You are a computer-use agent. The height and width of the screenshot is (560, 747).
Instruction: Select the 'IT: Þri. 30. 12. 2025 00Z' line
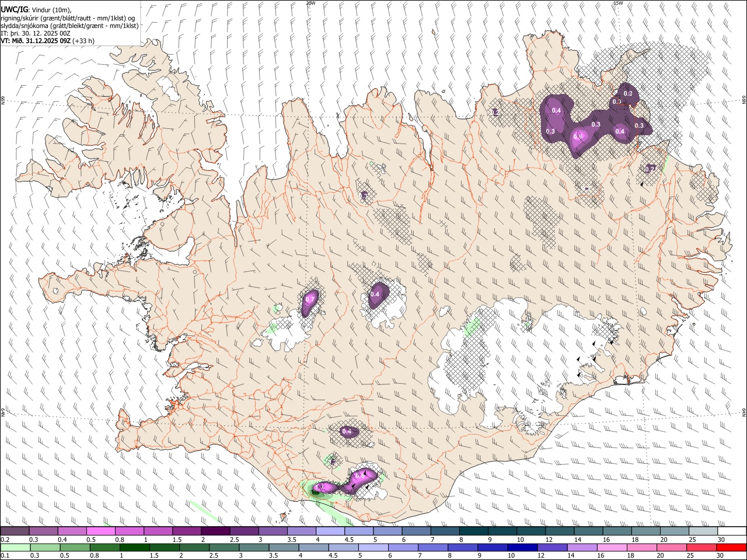pyautogui.click(x=36, y=33)
